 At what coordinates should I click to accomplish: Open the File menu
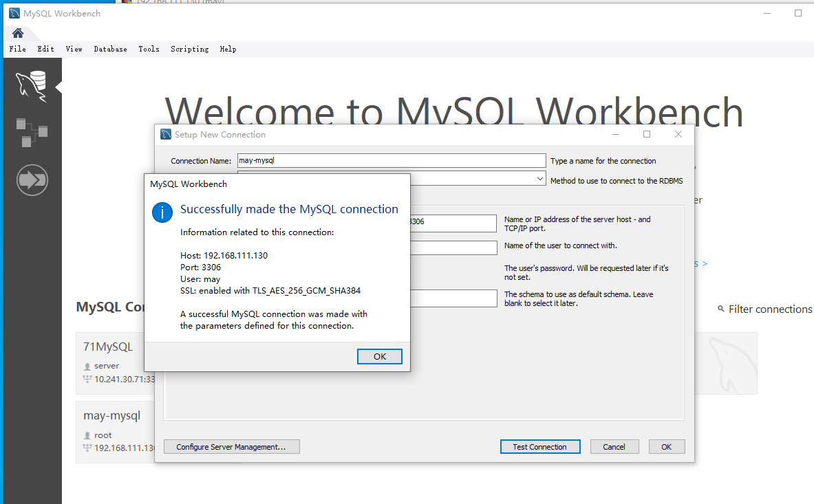click(17, 49)
